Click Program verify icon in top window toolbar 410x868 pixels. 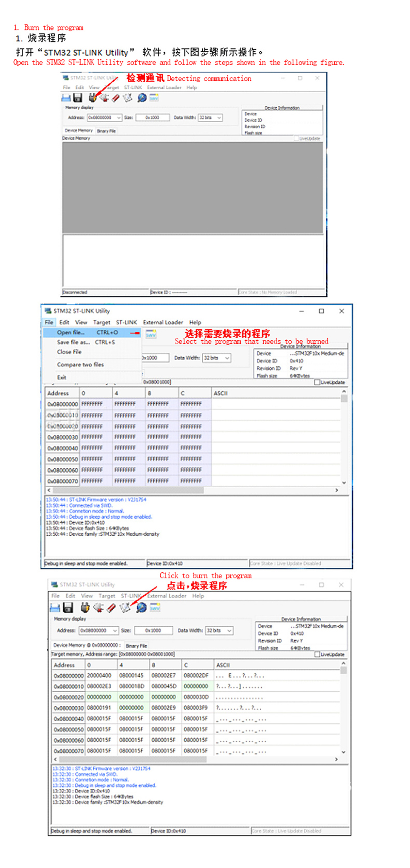point(127,97)
